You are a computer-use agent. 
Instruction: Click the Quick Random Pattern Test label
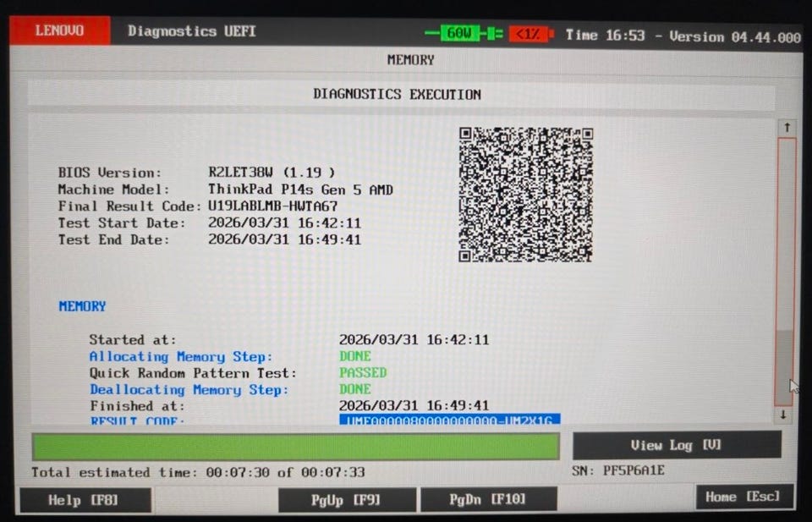coord(193,373)
